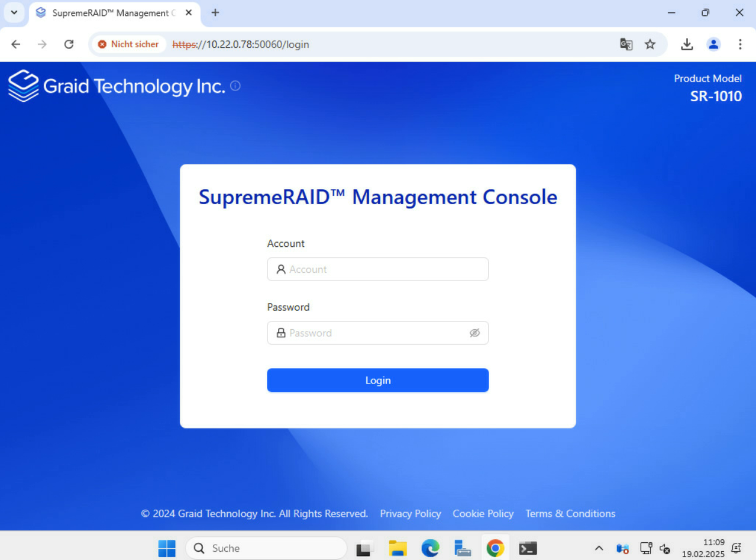Click the Graid Technology logo
Viewport: 756px width, 560px height.
coord(117,86)
